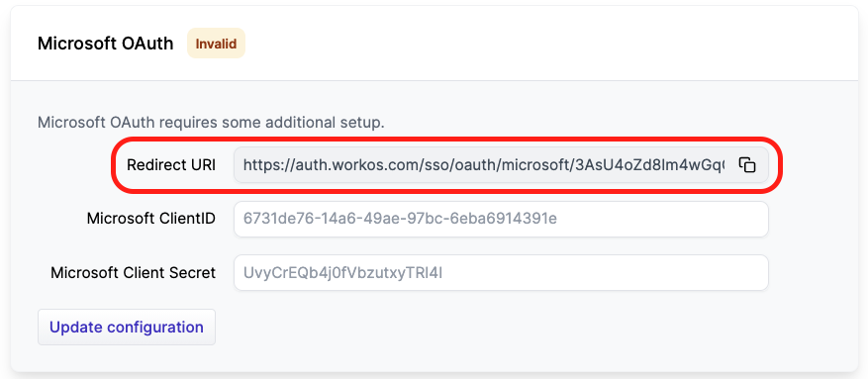Click the 'requires some additional setup' text
868x379 pixels.
(x=268, y=123)
